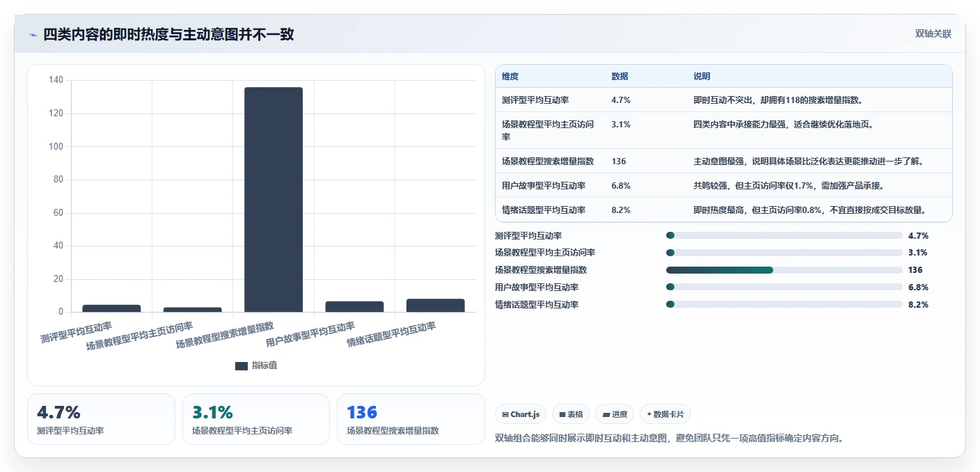Screen dimensions: 980x472
Task: Click the 数据卡片 tag chip
Action: (x=665, y=414)
